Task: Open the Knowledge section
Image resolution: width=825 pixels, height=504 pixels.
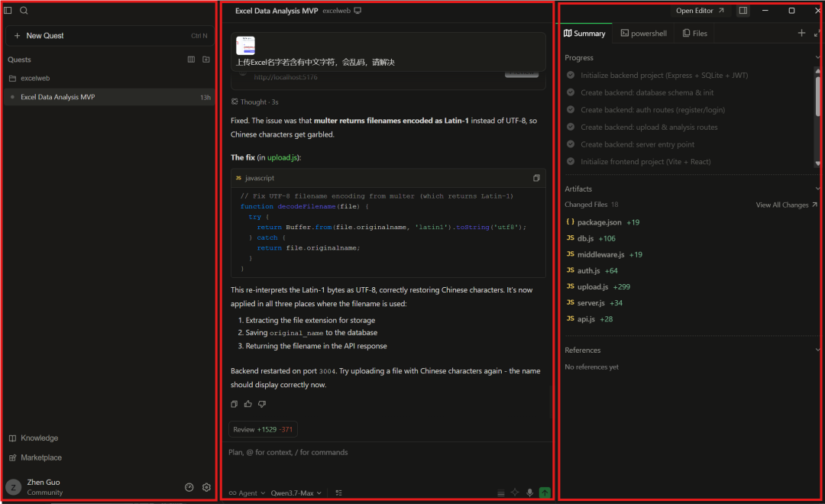Action: click(34, 438)
